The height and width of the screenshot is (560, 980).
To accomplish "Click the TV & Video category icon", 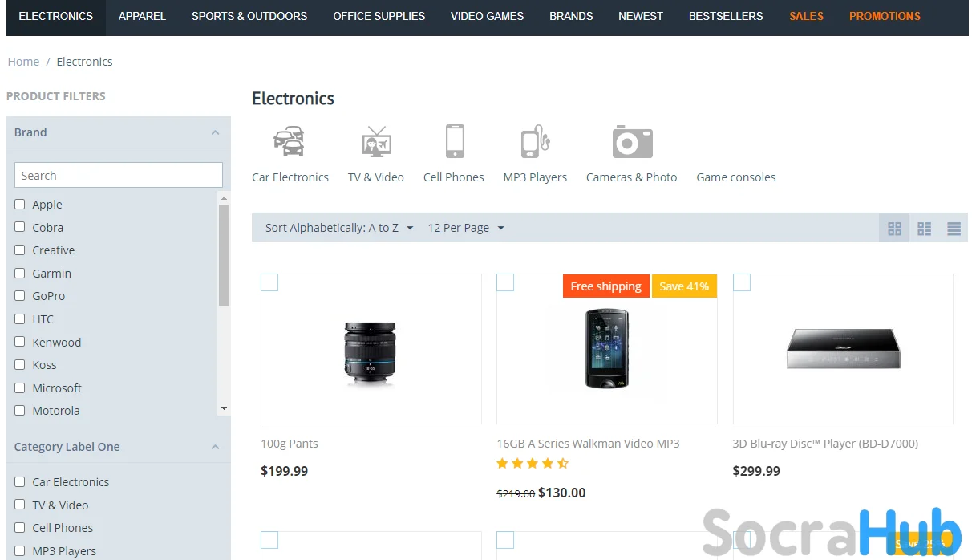I will tap(375, 142).
